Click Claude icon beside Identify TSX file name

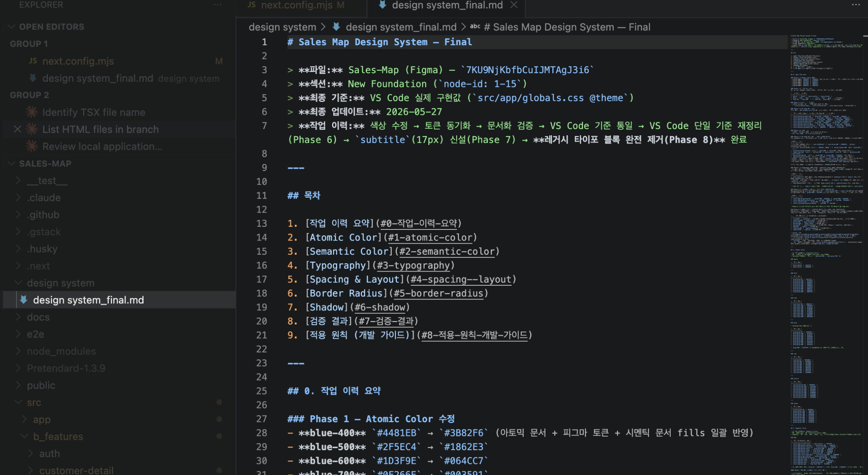click(x=32, y=112)
